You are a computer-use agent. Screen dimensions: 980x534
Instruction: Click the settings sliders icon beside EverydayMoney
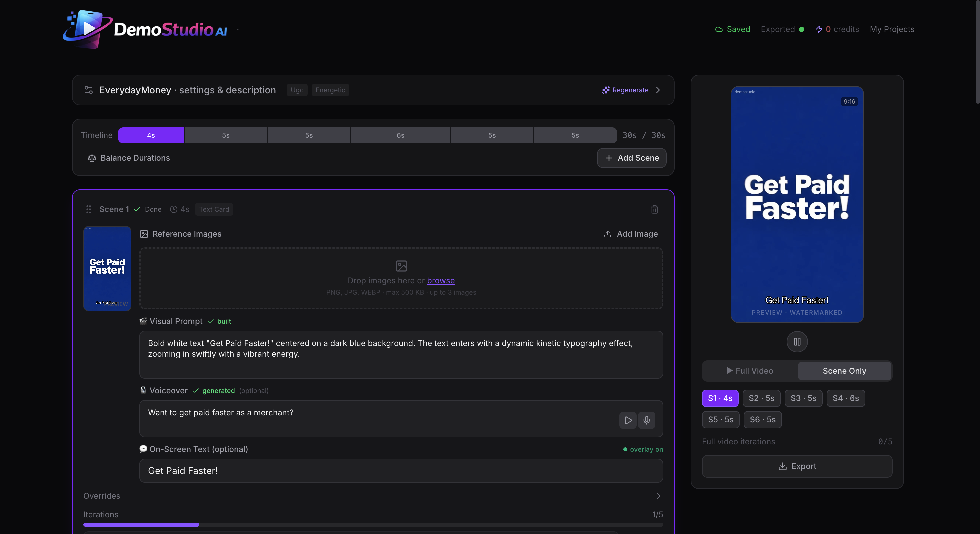[89, 90]
